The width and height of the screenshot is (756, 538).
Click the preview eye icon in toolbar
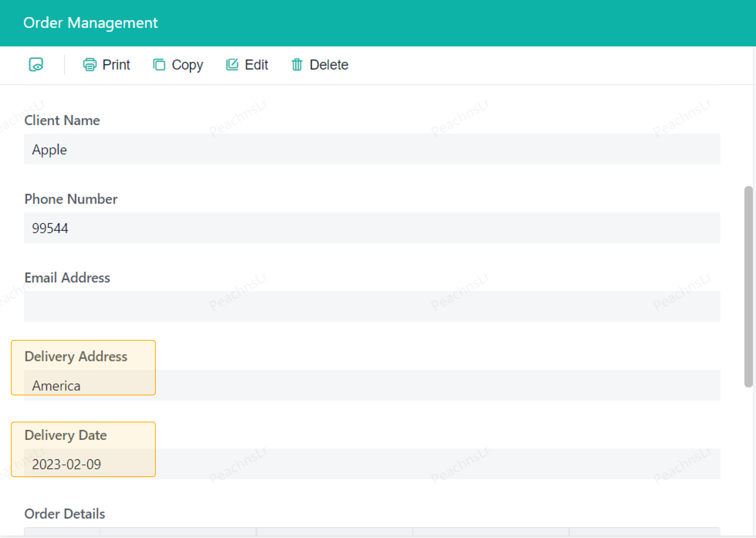[36, 64]
